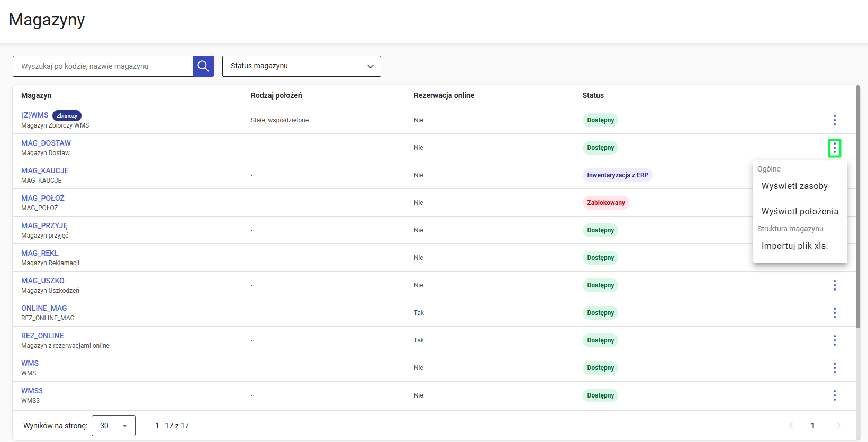Click the warehouse search input field

103,66
